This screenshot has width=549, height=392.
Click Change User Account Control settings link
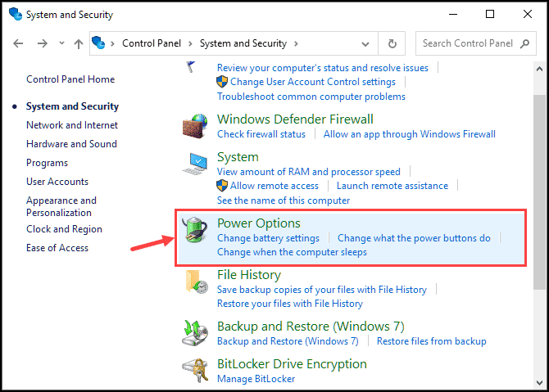[313, 82]
